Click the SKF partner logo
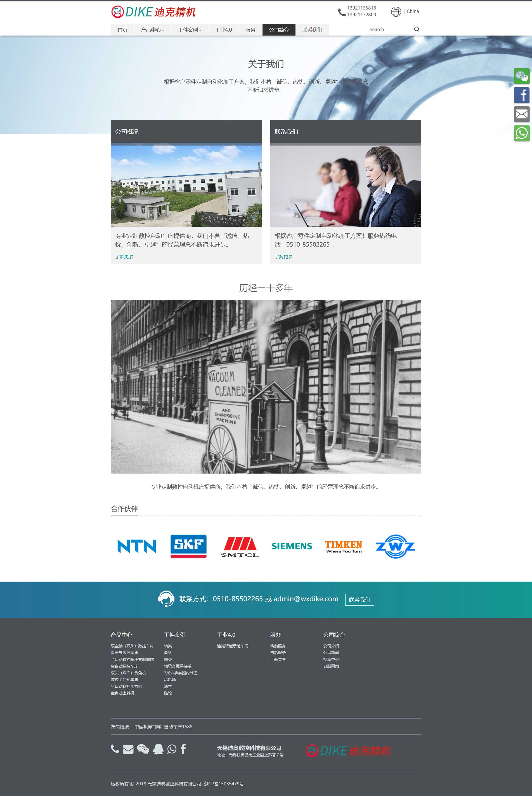532x796 pixels. pyautogui.click(x=188, y=546)
